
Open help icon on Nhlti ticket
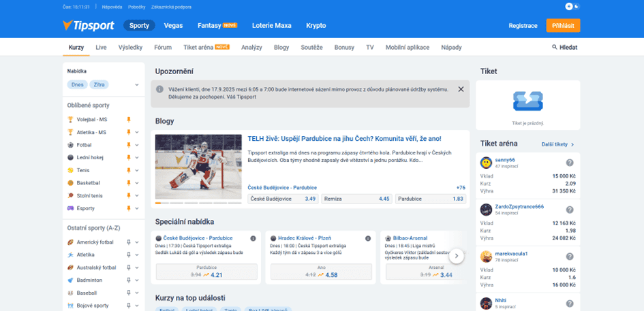click(x=570, y=304)
